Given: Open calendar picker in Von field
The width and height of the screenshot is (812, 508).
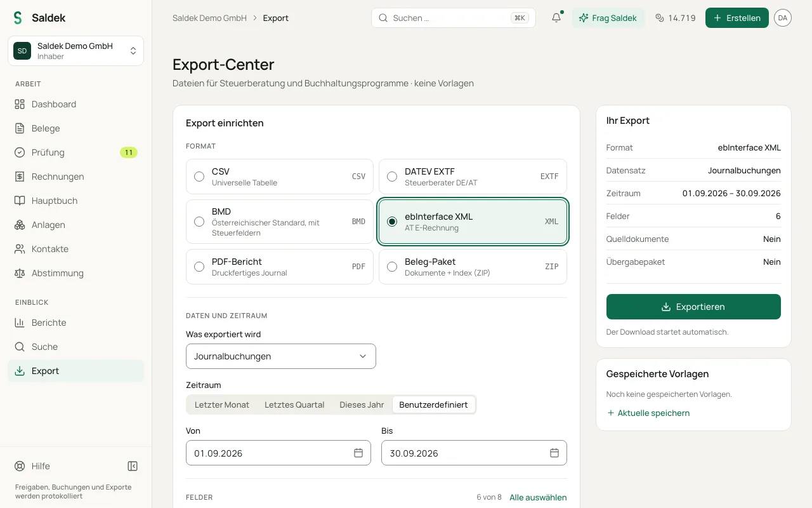Looking at the screenshot, I should (x=358, y=453).
